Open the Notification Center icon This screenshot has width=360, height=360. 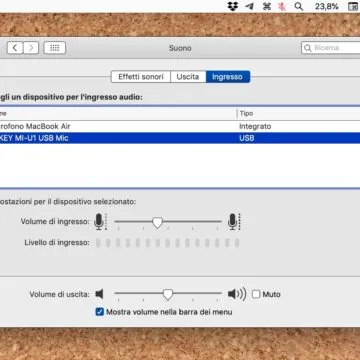(353, 6)
